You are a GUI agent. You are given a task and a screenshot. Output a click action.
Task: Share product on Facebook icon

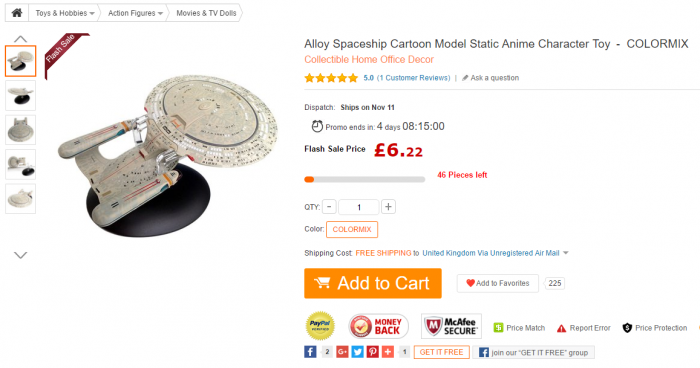tap(310, 352)
